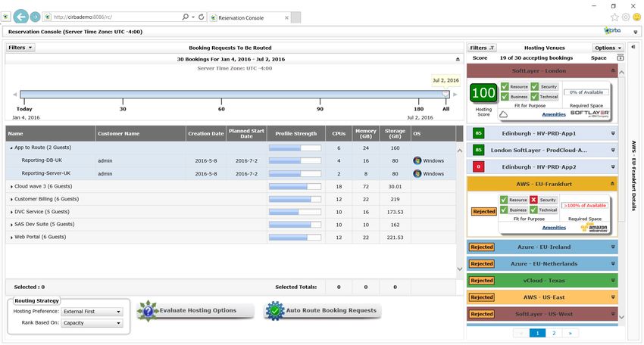Viewport: 644px width, 345px height.
Task: Open Hosting Preference External First dropdown
Action: (x=92, y=312)
